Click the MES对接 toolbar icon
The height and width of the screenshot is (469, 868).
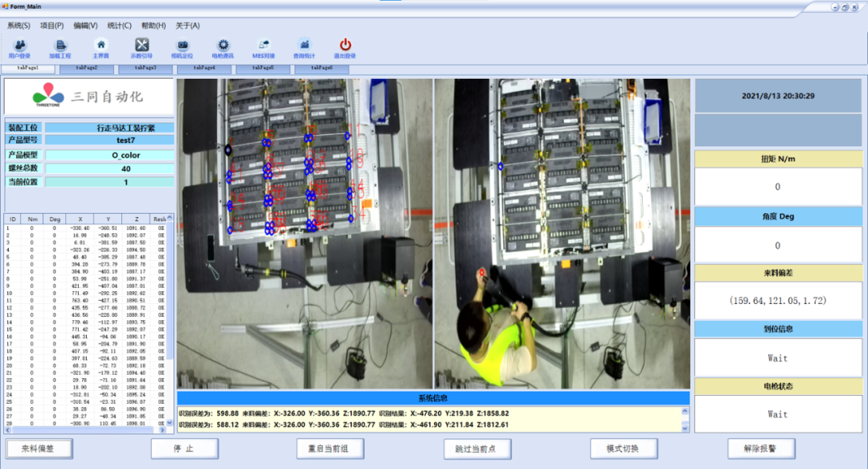tap(264, 48)
